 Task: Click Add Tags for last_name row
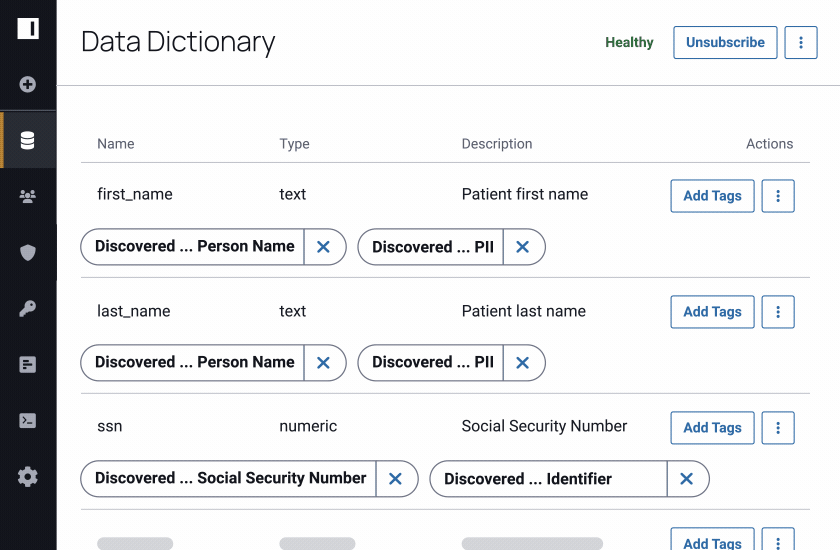712,312
